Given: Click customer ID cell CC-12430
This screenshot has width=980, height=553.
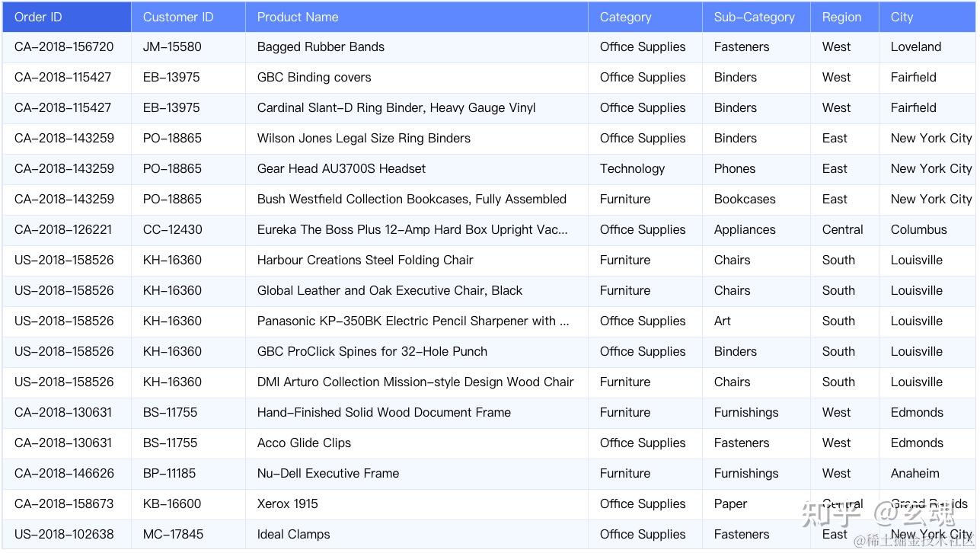Looking at the screenshot, I should [x=172, y=230].
